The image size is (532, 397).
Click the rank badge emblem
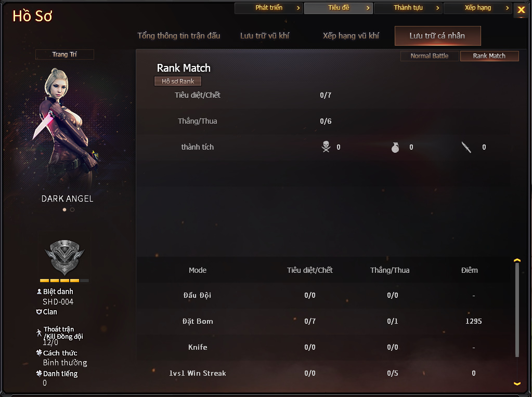(x=64, y=257)
